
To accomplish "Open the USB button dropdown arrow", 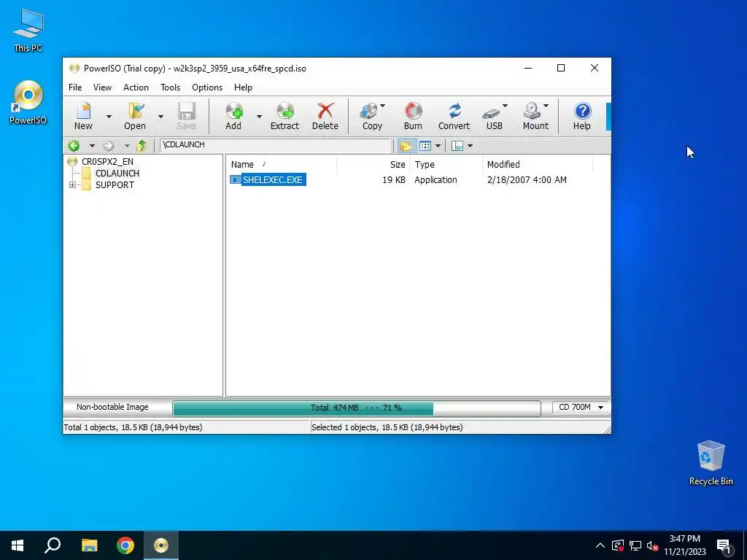I will [x=505, y=106].
